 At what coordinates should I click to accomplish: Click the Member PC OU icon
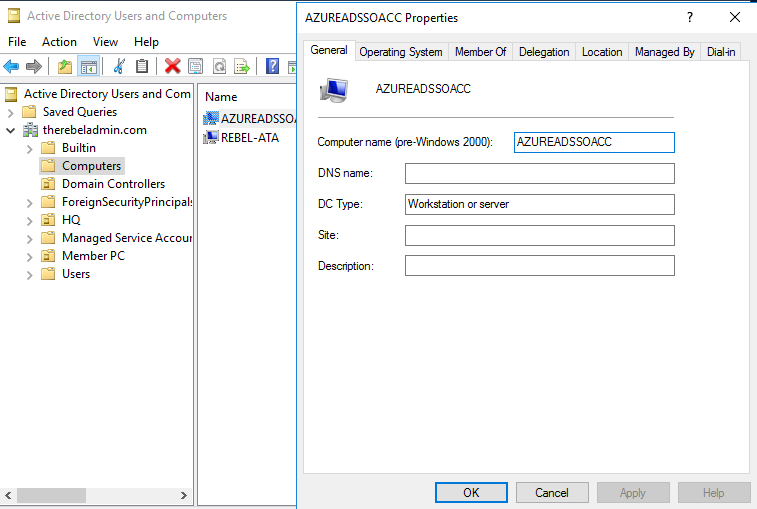pyautogui.click(x=48, y=256)
